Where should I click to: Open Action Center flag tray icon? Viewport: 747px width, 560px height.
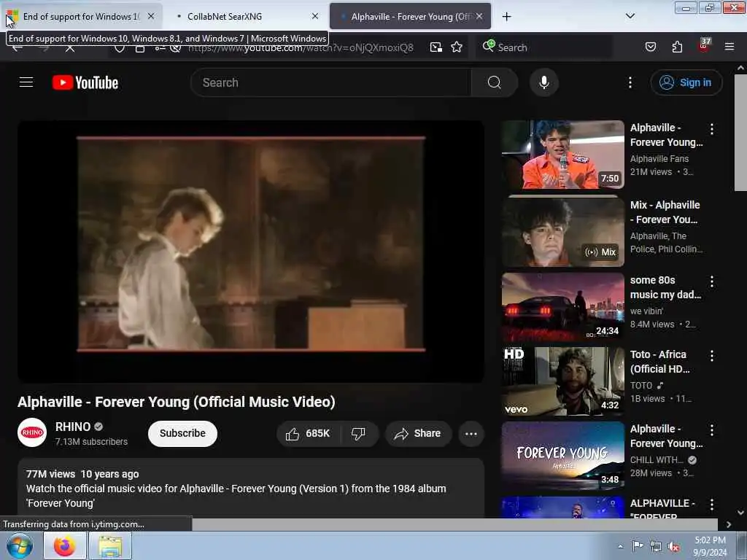coord(638,546)
